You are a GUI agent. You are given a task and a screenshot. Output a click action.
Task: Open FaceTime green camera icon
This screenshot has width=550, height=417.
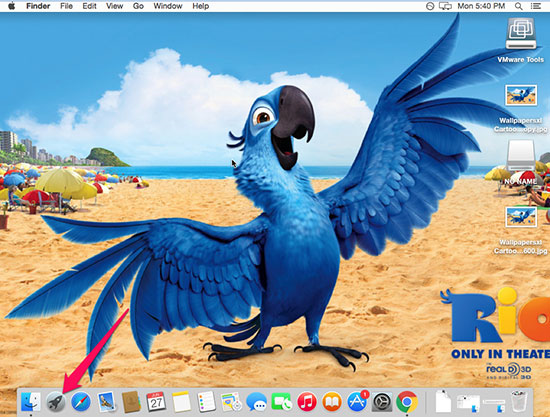(x=281, y=402)
